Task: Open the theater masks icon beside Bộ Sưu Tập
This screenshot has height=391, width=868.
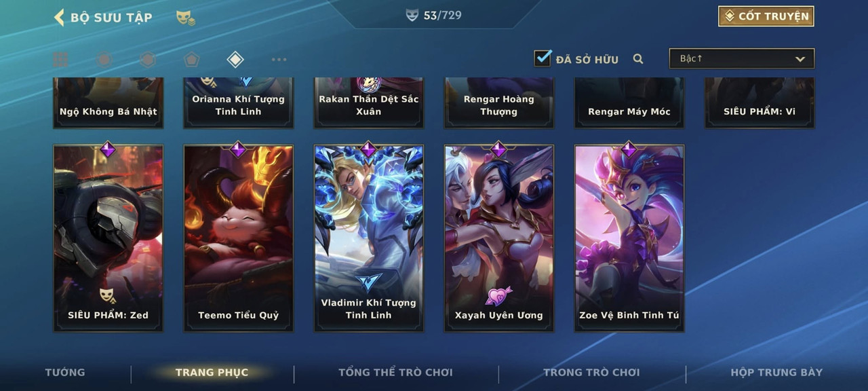Action: point(186,18)
